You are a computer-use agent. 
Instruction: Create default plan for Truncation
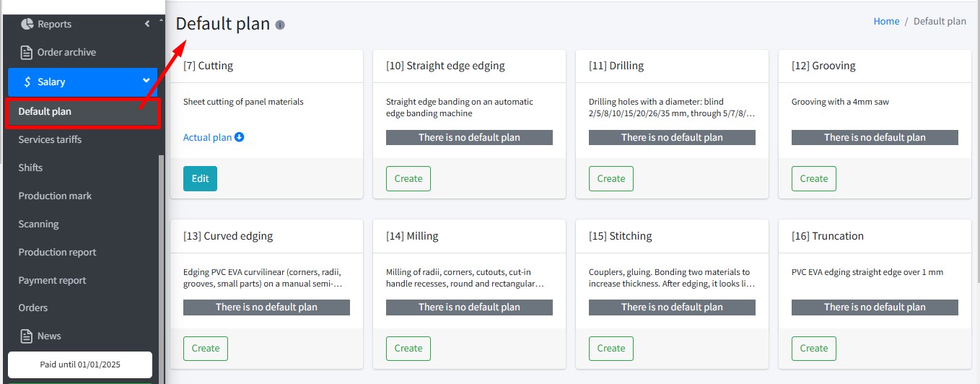813,349
